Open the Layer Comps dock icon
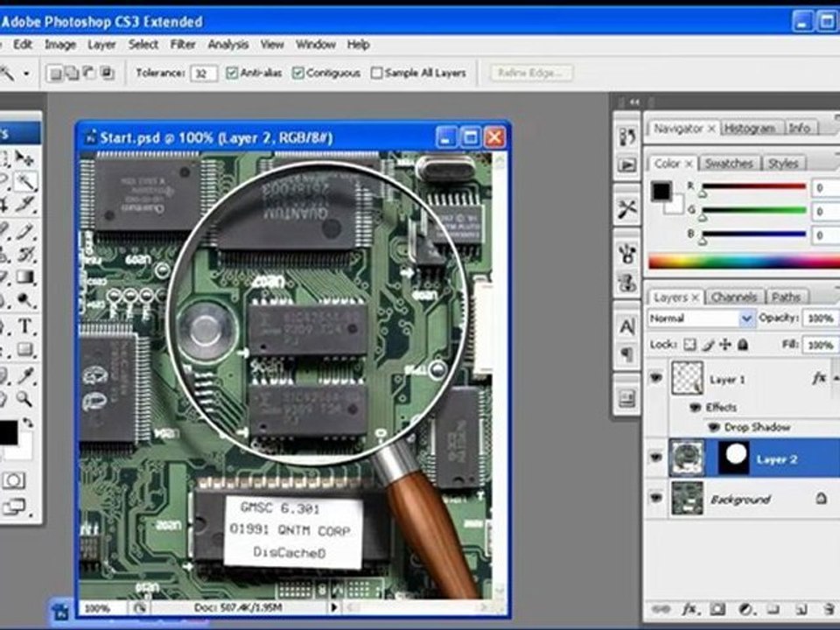 pyautogui.click(x=626, y=398)
